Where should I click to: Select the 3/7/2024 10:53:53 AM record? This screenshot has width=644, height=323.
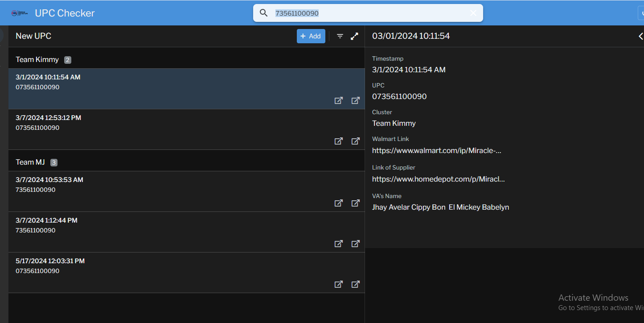point(186,191)
